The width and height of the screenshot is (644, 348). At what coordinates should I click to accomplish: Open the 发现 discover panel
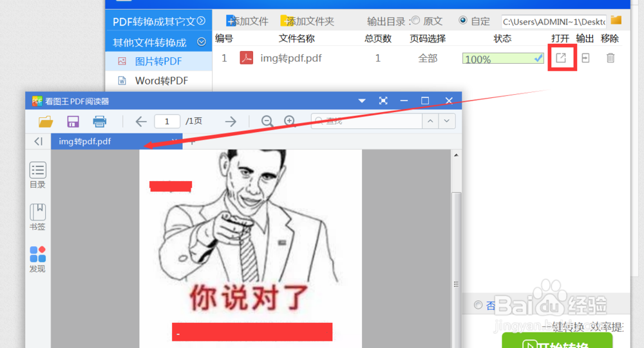pyautogui.click(x=37, y=259)
